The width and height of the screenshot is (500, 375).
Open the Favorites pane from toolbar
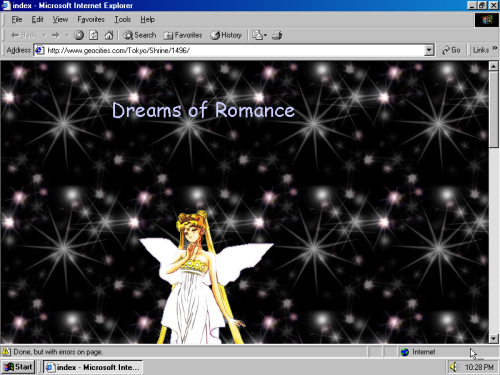pos(183,35)
